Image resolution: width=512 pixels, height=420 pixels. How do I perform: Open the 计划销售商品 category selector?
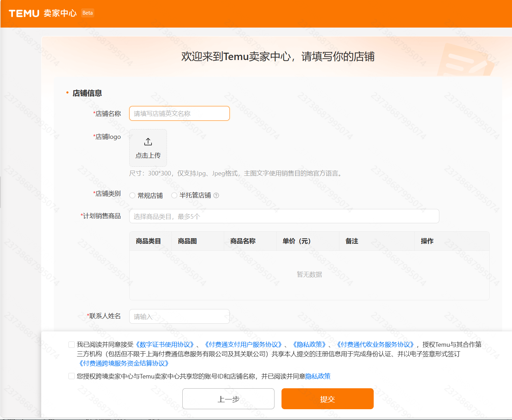click(284, 216)
